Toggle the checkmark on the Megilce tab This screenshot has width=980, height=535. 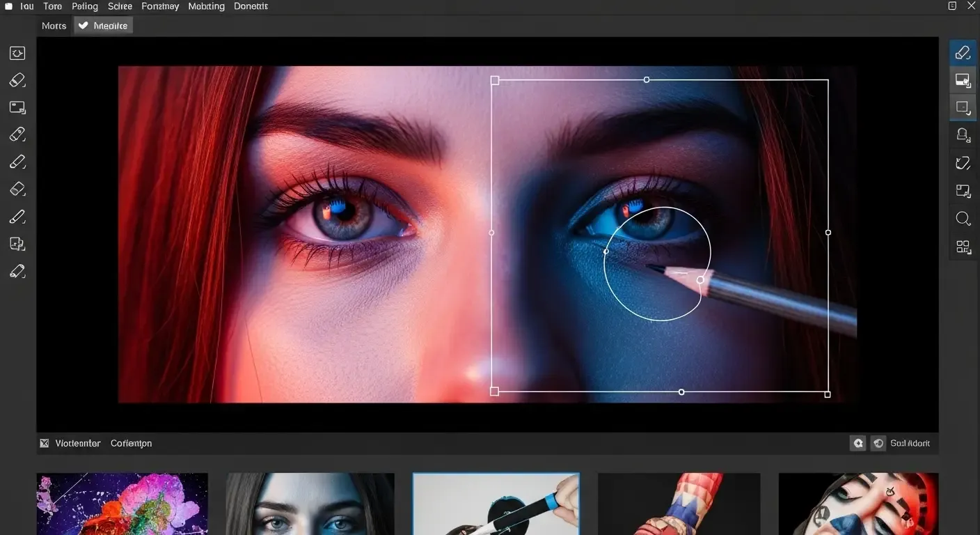(x=83, y=25)
